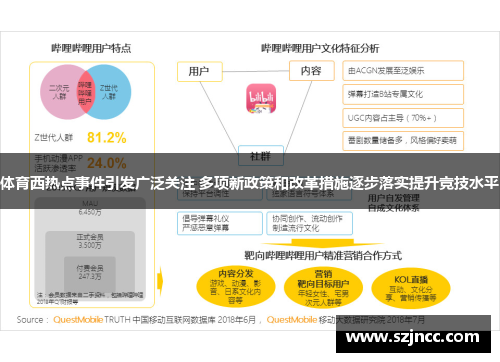Viewport: 500px width, 362px height.
Task: Click the 81.2% statistic value
Action: coord(107,137)
